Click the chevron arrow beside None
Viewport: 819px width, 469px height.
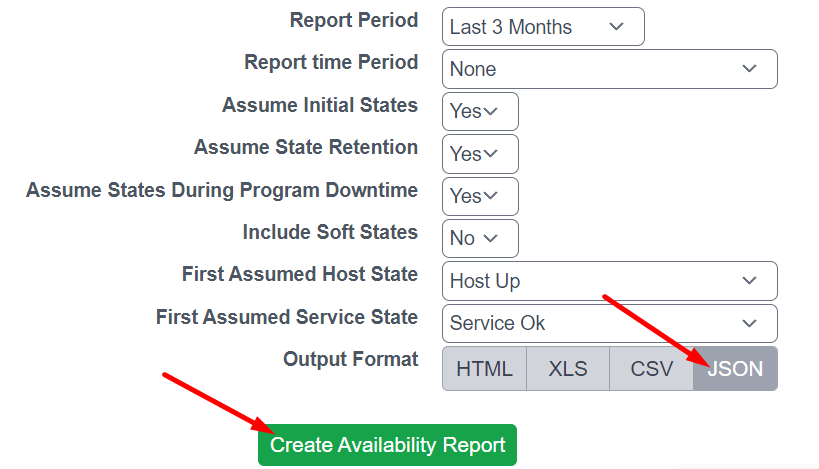tap(750, 68)
